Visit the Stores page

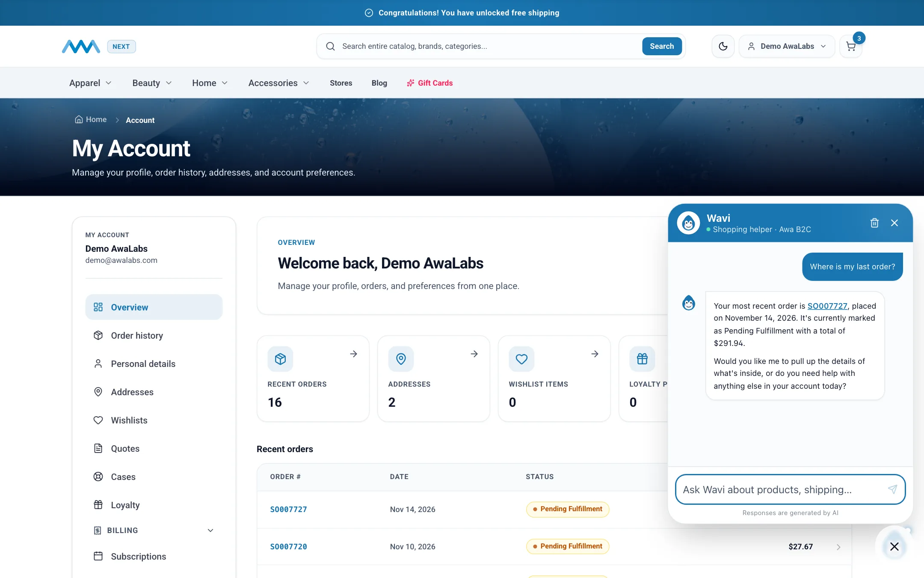coord(341,83)
